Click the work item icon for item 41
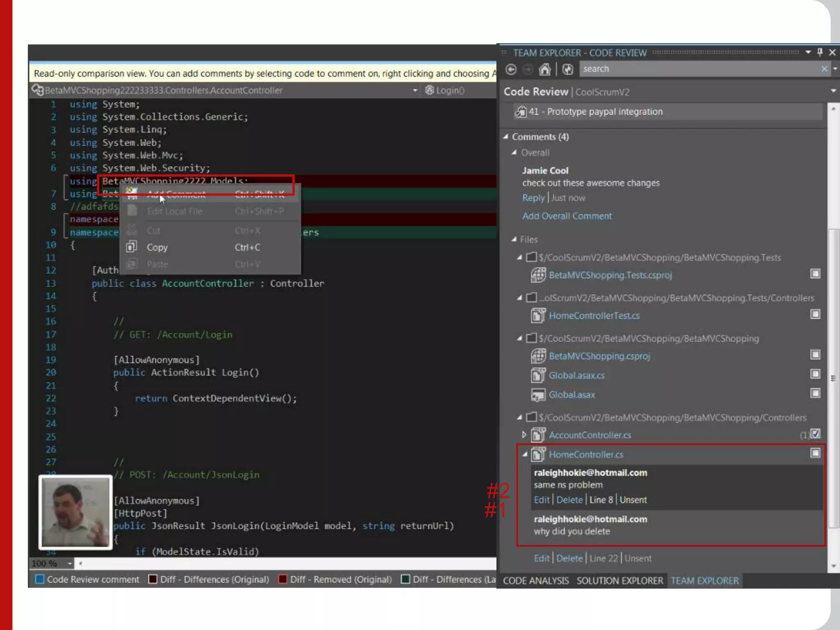The image size is (840, 630). 520,112
